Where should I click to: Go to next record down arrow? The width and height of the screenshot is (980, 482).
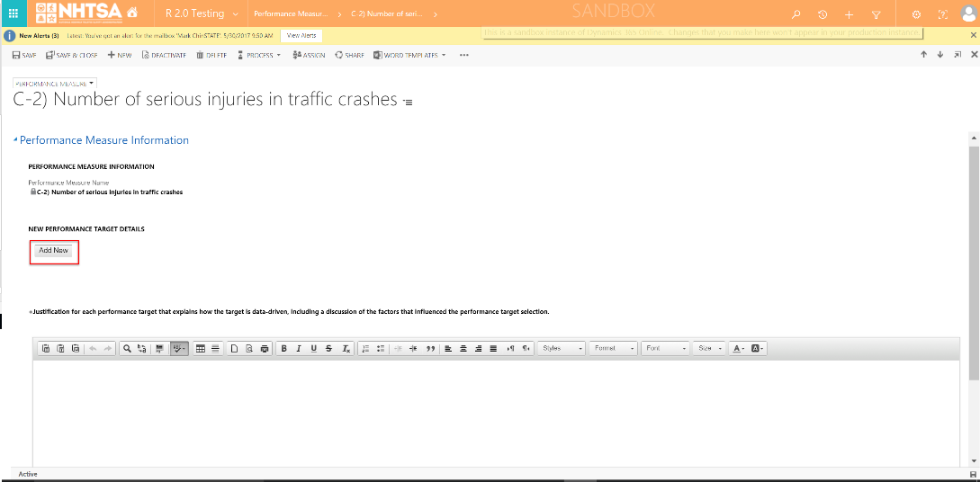point(940,54)
